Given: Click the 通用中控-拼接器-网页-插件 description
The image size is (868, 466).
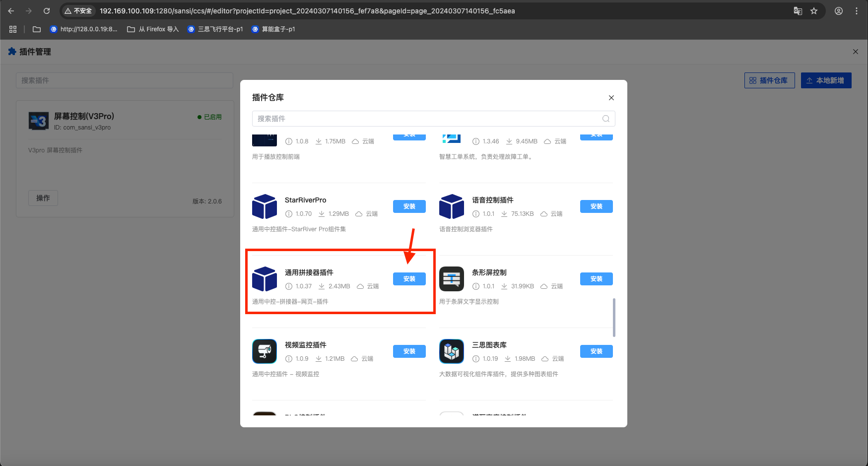Looking at the screenshot, I should click(290, 302).
